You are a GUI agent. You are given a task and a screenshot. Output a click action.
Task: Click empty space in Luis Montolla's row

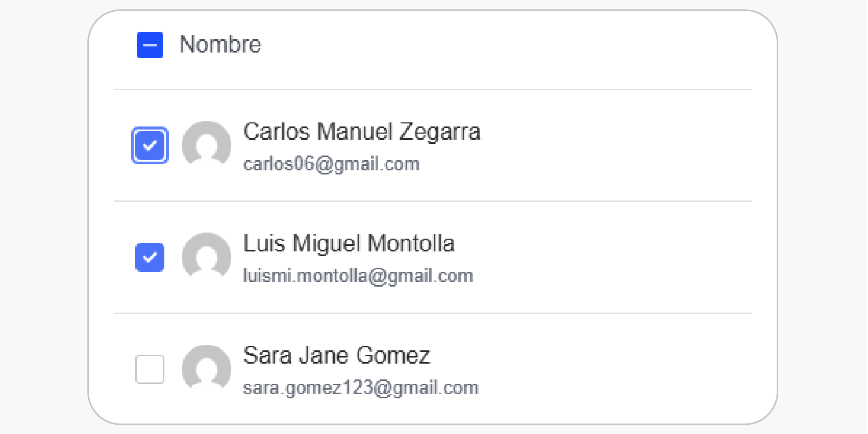[612, 258]
